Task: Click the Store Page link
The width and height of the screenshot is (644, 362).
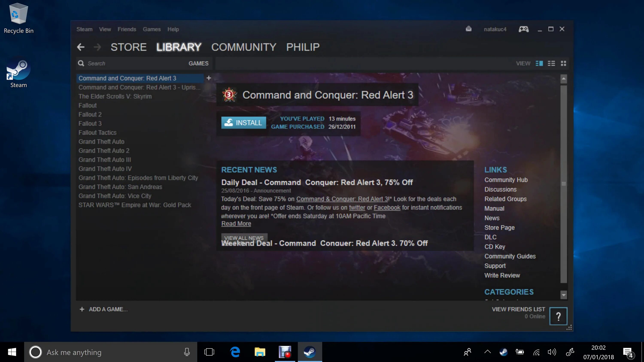Action: pos(499,228)
